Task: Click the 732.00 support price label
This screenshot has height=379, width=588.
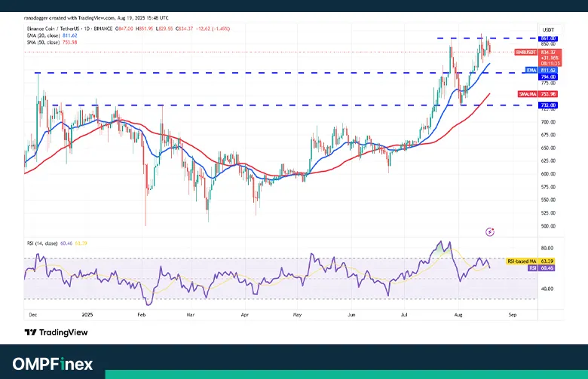Action: pos(548,105)
